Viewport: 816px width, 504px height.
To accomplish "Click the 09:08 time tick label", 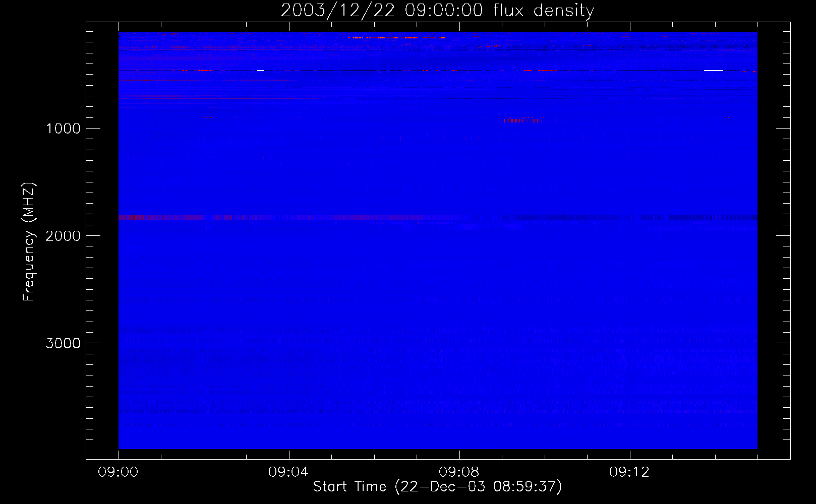I will point(459,472).
